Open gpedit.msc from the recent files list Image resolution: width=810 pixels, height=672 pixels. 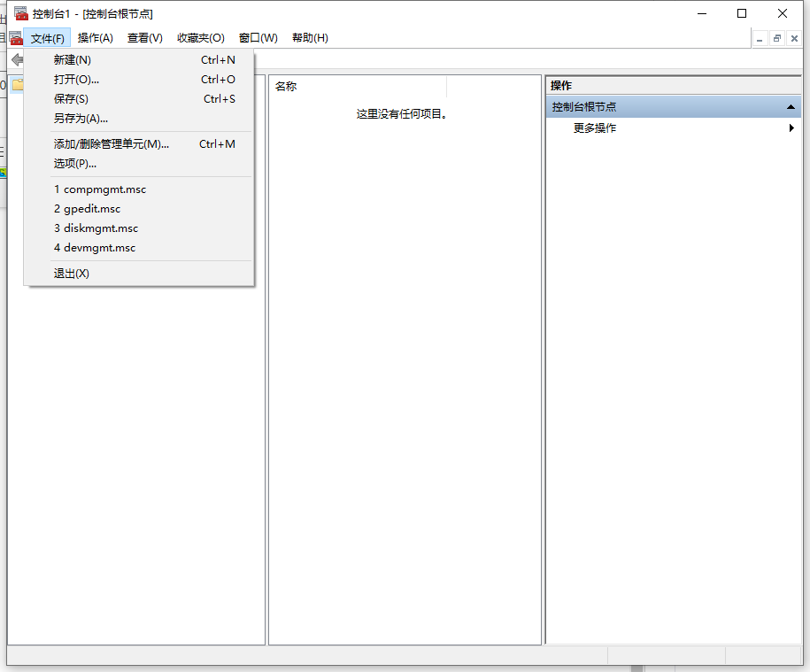click(87, 208)
